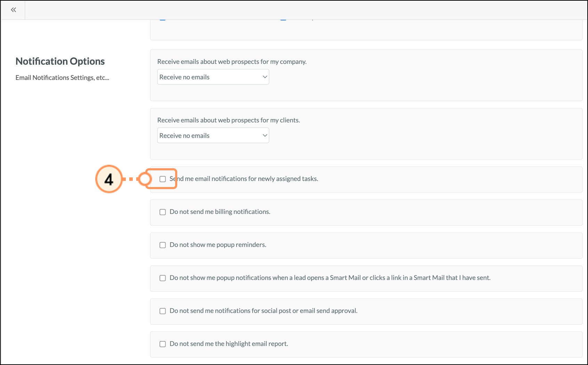Select the Notification Options heading
Screen dimensions: 588x365
60,61
